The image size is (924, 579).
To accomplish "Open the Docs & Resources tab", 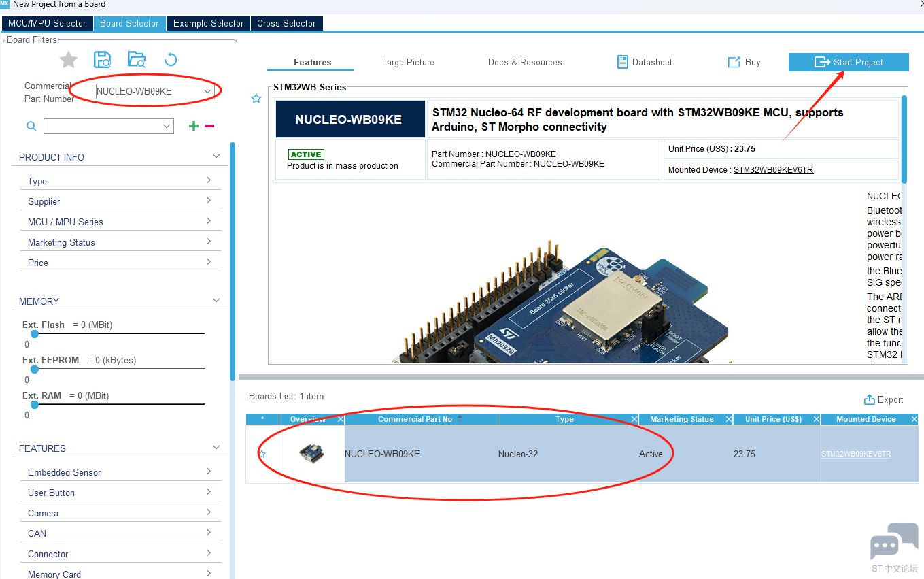I will (x=525, y=62).
